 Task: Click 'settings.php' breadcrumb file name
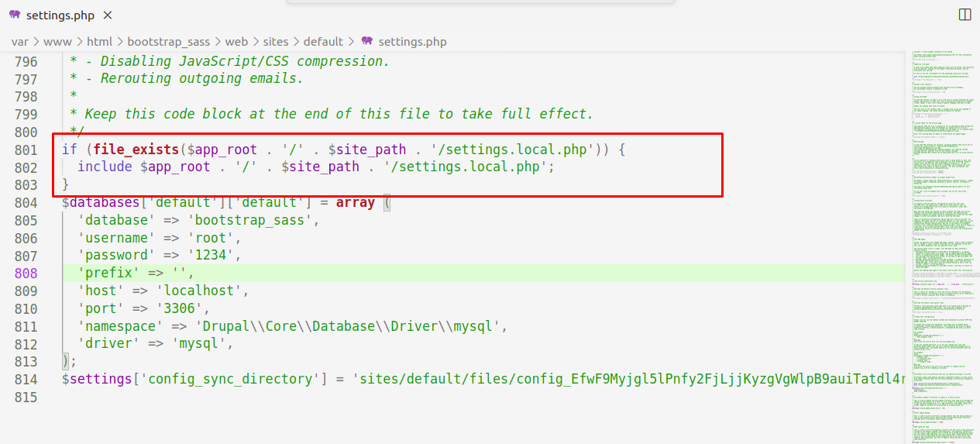[x=412, y=42]
